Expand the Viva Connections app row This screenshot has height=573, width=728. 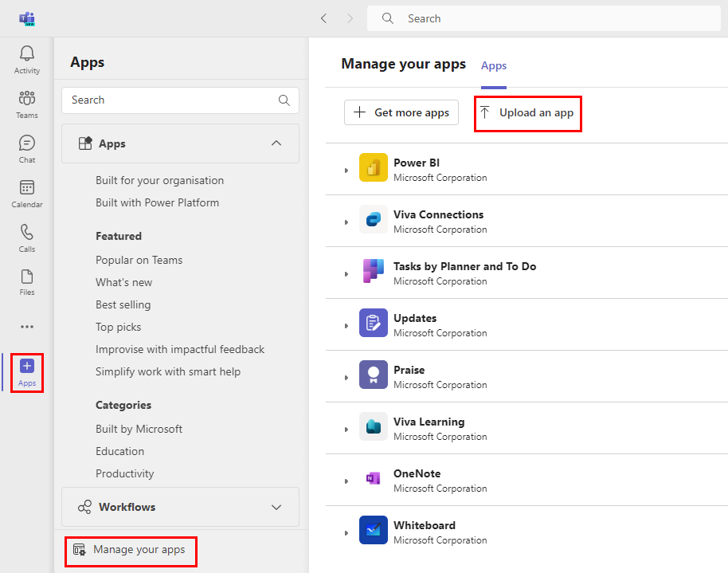(x=346, y=221)
